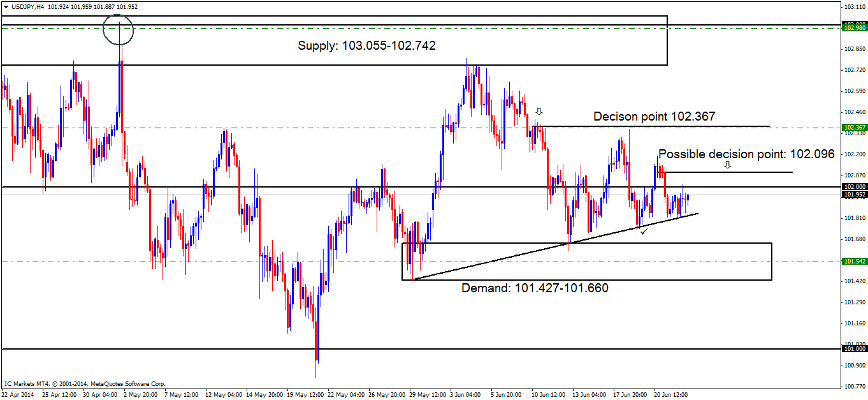The height and width of the screenshot is (400, 868).
Task: Click the '17 Jun 20:00' time label
Action: tap(632, 394)
